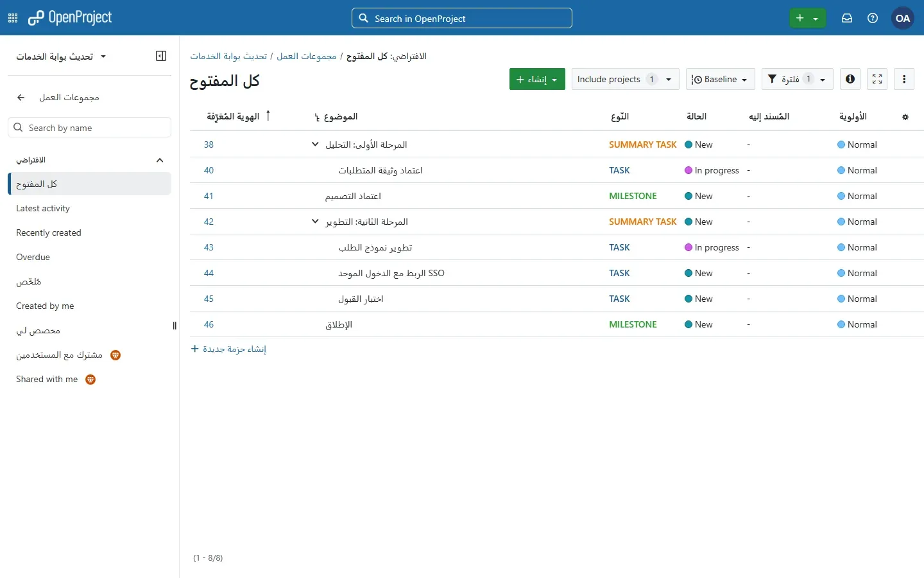Click In progress status of row 40
This screenshot has width=924, height=578.
coord(712,170)
